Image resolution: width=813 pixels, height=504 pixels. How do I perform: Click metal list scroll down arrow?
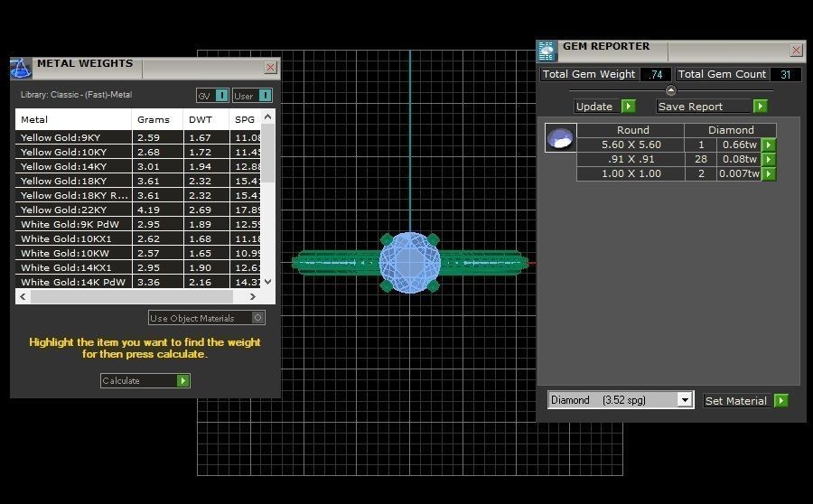tap(268, 282)
